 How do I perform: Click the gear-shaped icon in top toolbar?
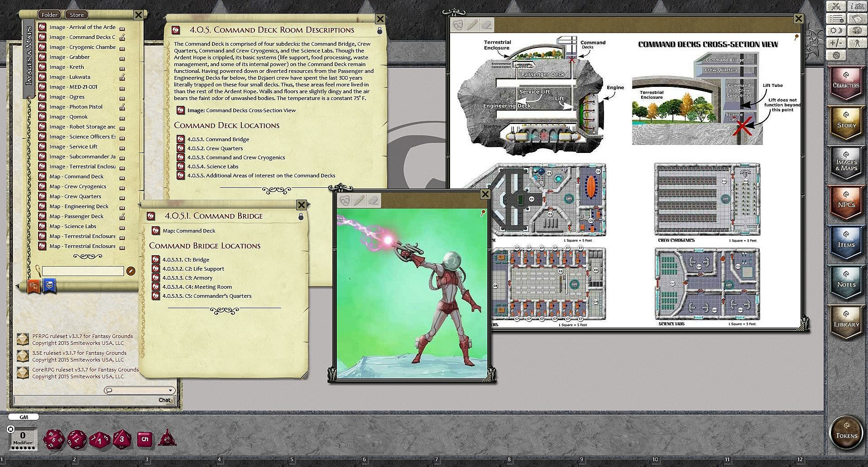(836, 55)
